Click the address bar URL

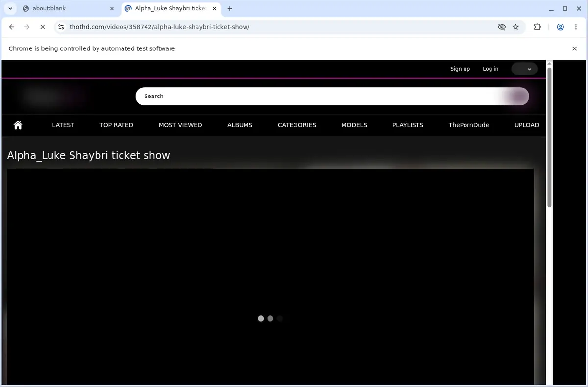159,27
